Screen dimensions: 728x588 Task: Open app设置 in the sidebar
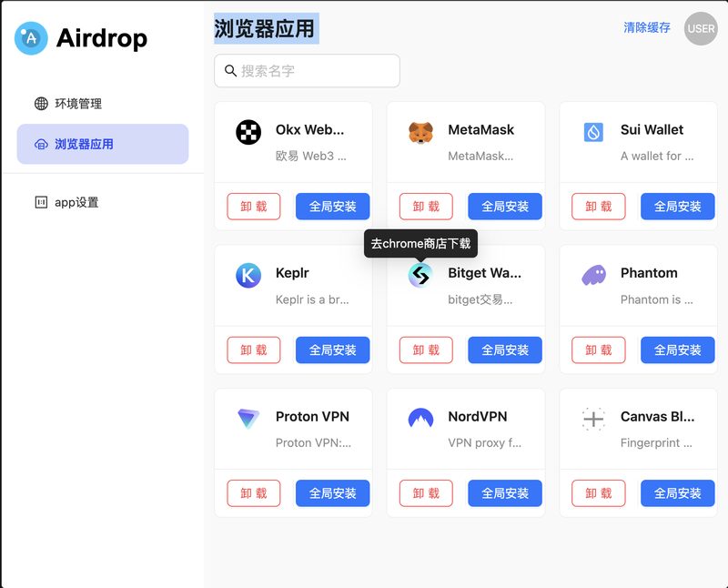[x=103, y=202]
